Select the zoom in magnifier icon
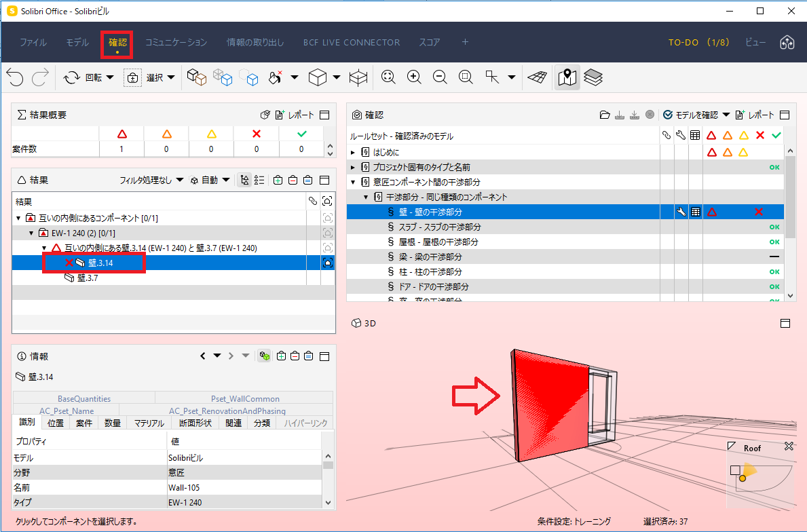 tap(414, 77)
